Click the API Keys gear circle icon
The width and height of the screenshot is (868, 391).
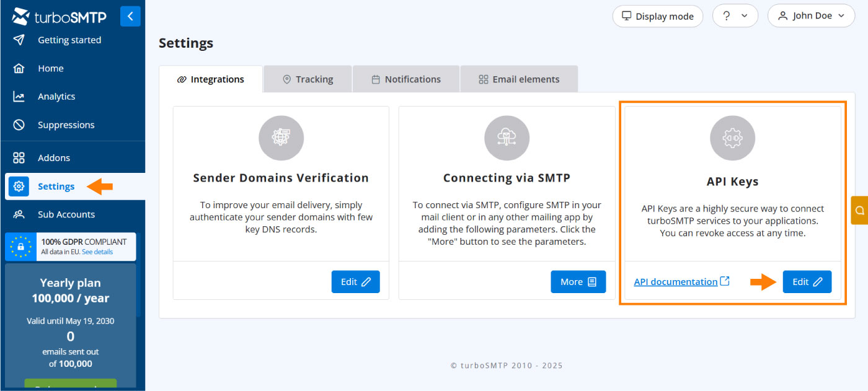click(x=732, y=138)
